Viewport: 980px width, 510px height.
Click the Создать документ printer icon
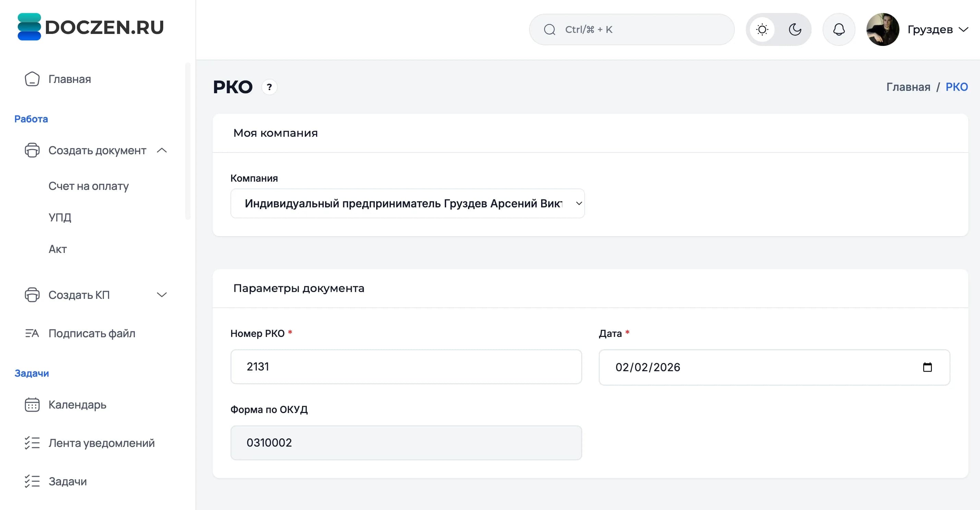coord(32,150)
